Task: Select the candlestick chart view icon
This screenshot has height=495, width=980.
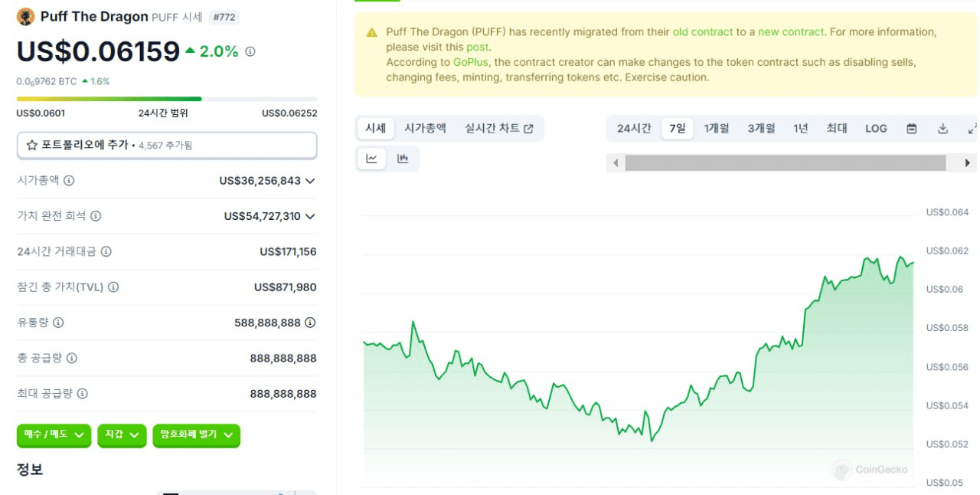Action: pos(403,159)
